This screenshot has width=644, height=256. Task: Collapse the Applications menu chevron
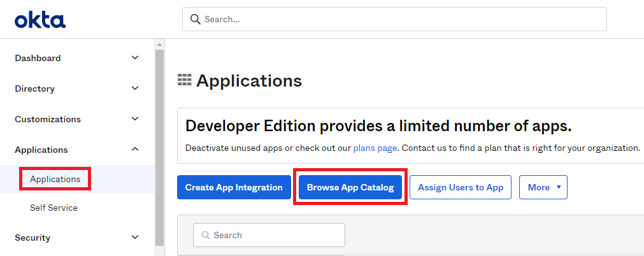[x=134, y=149]
